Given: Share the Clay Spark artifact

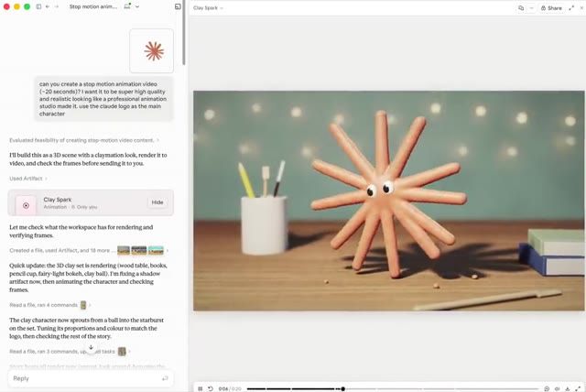Looking at the screenshot, I should pyautogui.click(x=551, y=8).
